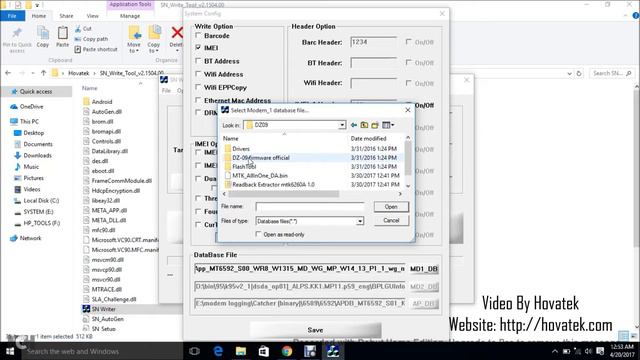Open the View Menu icon in file dialog
Screen dimensions: 640x360
tap(388, 125)
